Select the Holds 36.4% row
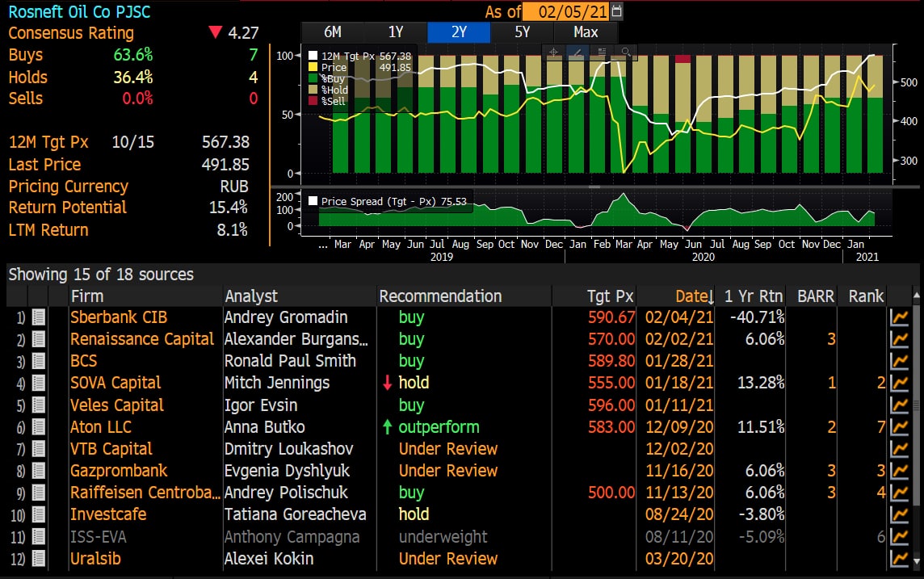 [x=133, y=78]
